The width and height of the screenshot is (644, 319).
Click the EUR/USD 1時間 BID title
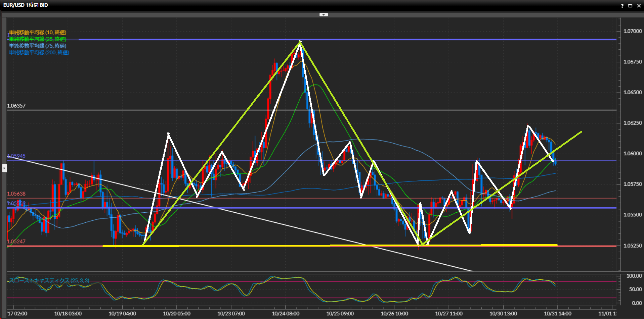26,5
